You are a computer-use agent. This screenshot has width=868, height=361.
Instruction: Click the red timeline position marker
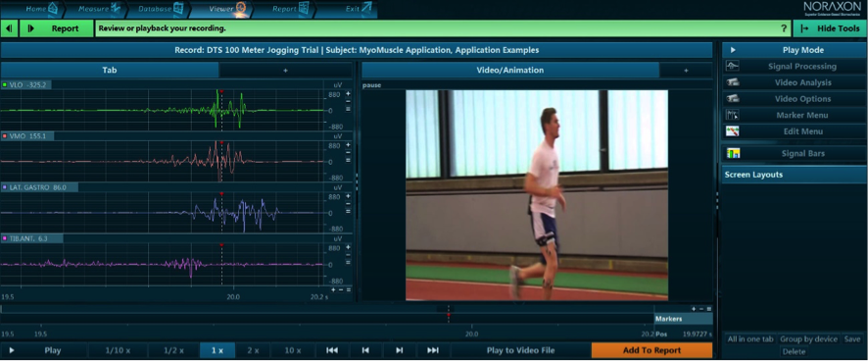click(x=449, y=315)
